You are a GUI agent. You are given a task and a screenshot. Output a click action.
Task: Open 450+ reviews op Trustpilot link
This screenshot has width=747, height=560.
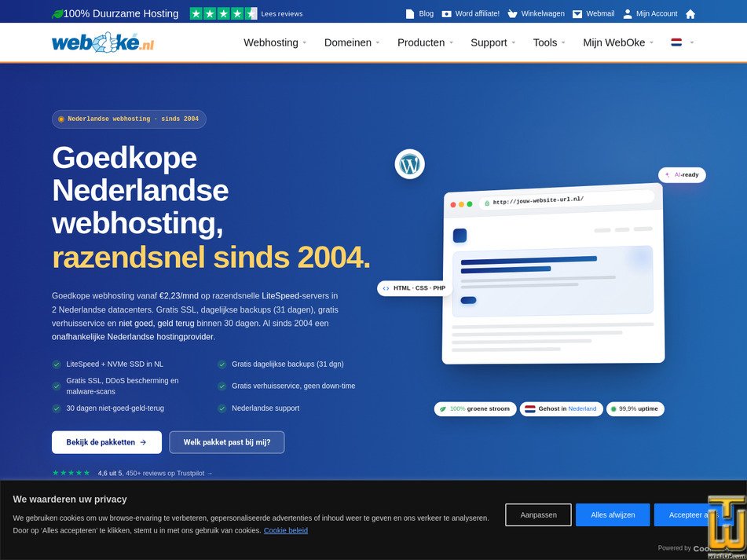click(x=169, y=473)
